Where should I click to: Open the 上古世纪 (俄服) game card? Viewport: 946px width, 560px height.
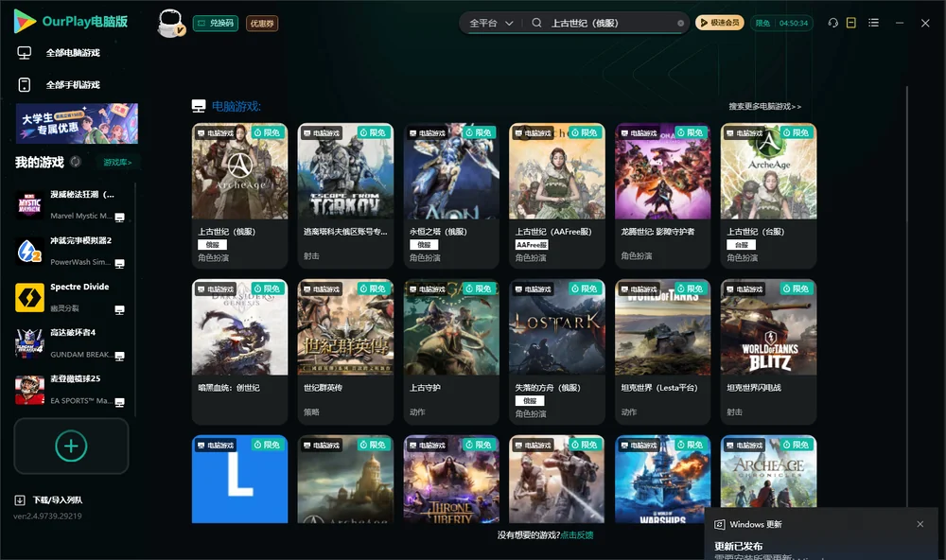pyautogui.click(x=239, y=196)
